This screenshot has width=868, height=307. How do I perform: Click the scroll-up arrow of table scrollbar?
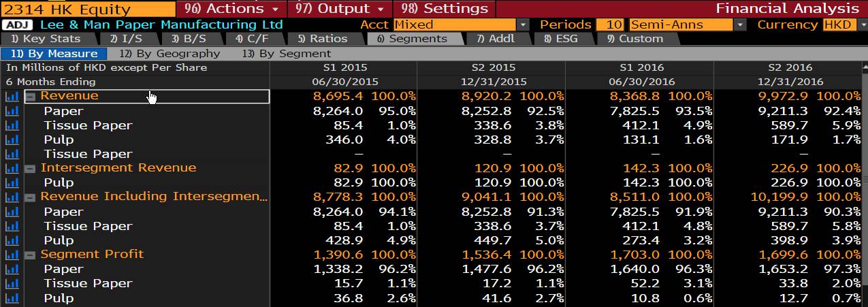[x=864, y=68]
